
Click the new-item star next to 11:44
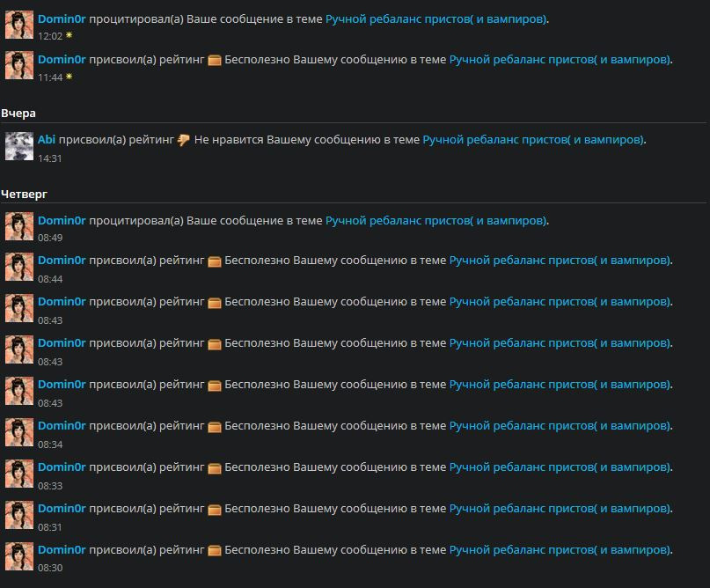69,77
